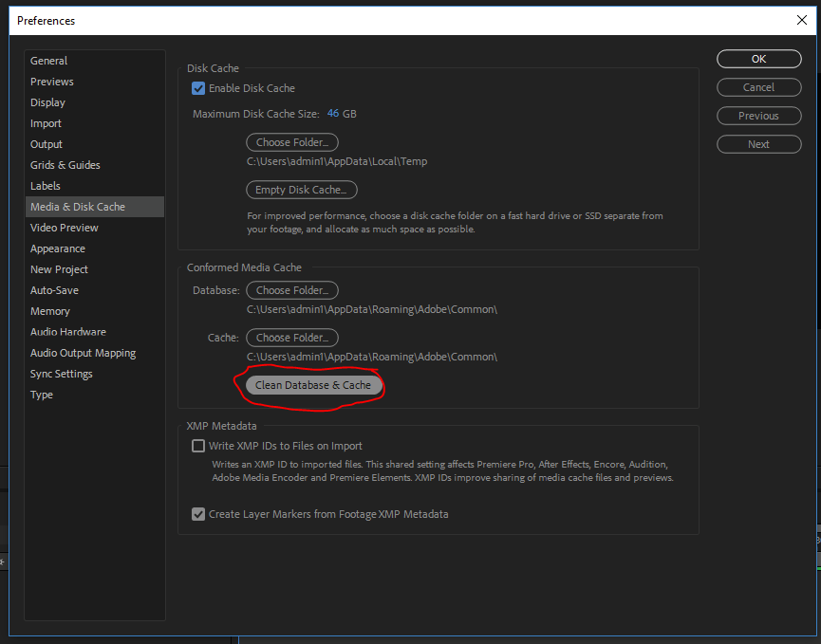Enable Write XMP IDs to Files on Import

[198, 446]
